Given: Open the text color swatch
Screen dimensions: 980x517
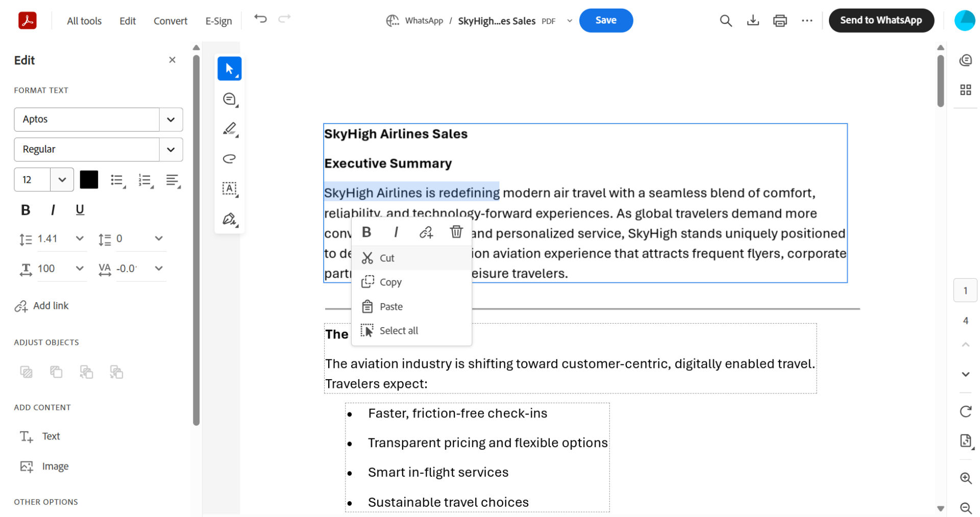Looking at the screenshot, I should click(89, 180).
